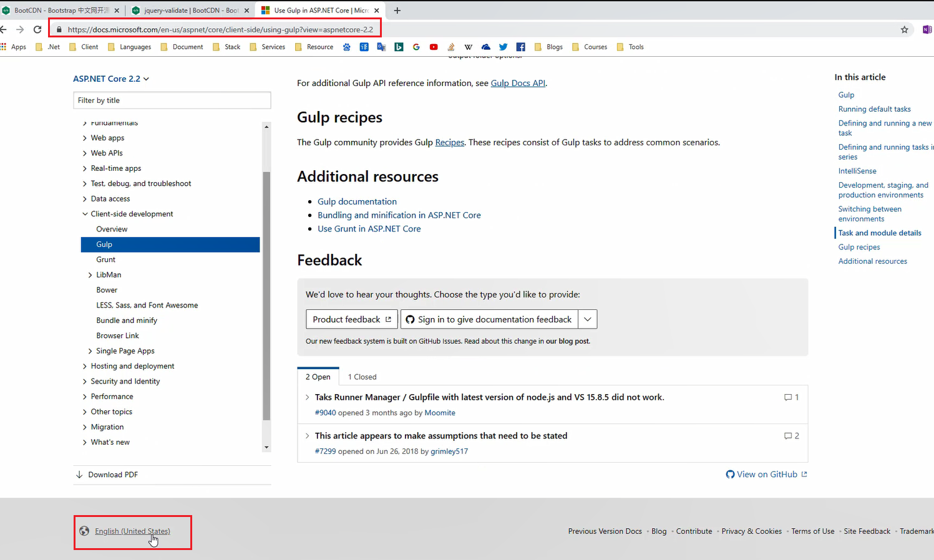Click the Product feedback button
Image resolution: width=934 pixels, height=560 pixels.
pos(352,319)
